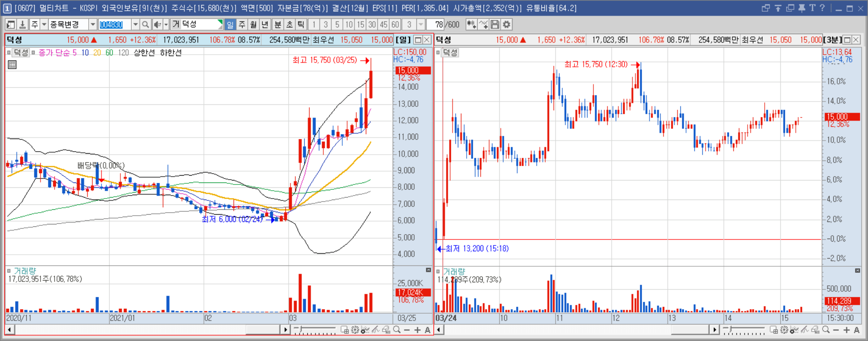Click the table grid icon on daily chart
The image size is (868, 341).
[12, 64]
